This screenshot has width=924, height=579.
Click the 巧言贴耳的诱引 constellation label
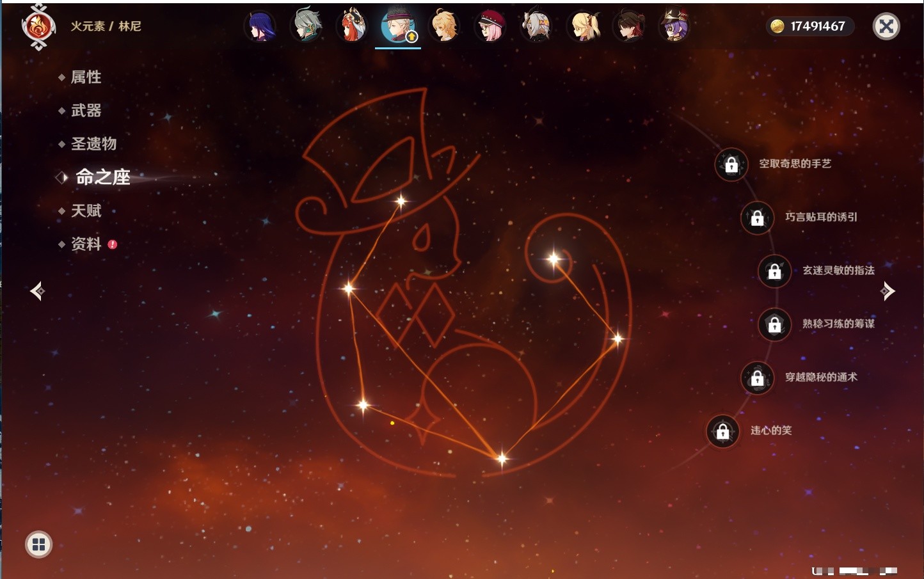(x=821, y=217)
